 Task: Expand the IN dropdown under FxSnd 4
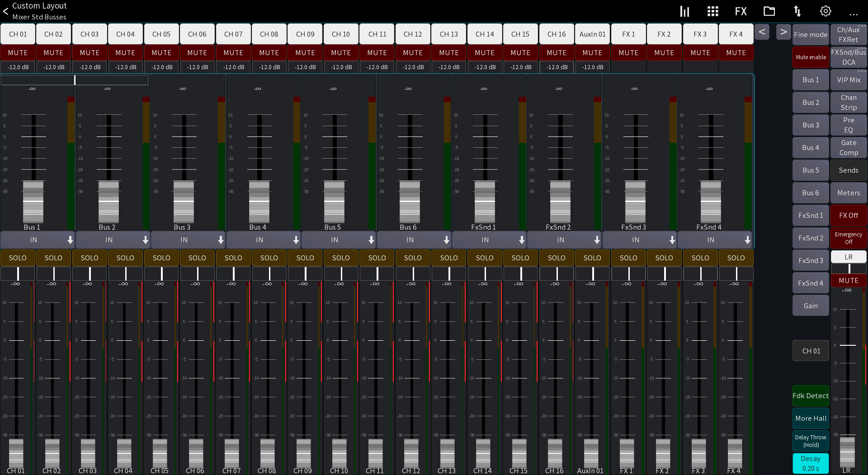714,240
